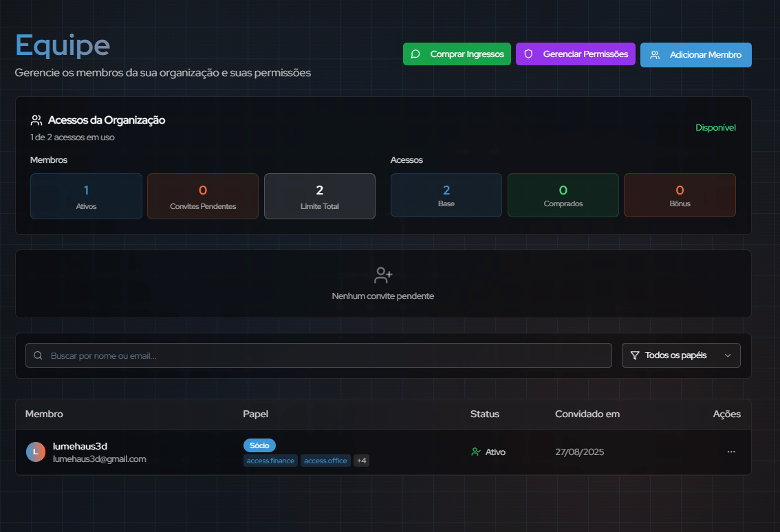
Task: Focus the Buscar por nome ou email field
Action: coord(318,355)
